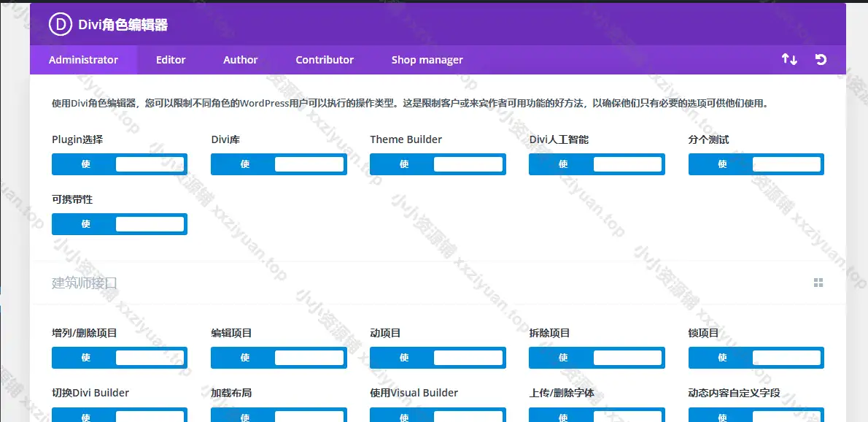This screenshot has height=422, width=868.
Task: Toggle the 锁项目 switch
Action: point(756,358)
